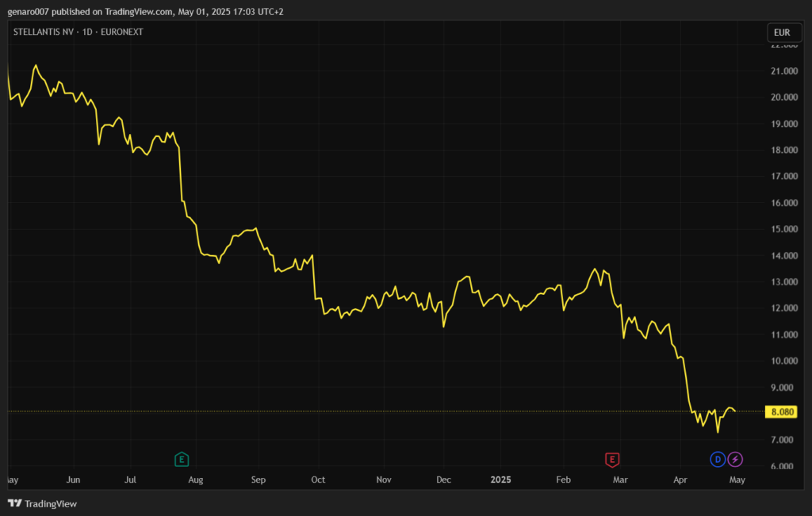The width and height of the screenshot is (812, 516).
Task: Click the red earnings E marker near March
Action: pyautogui.click(x=611, y=459)
